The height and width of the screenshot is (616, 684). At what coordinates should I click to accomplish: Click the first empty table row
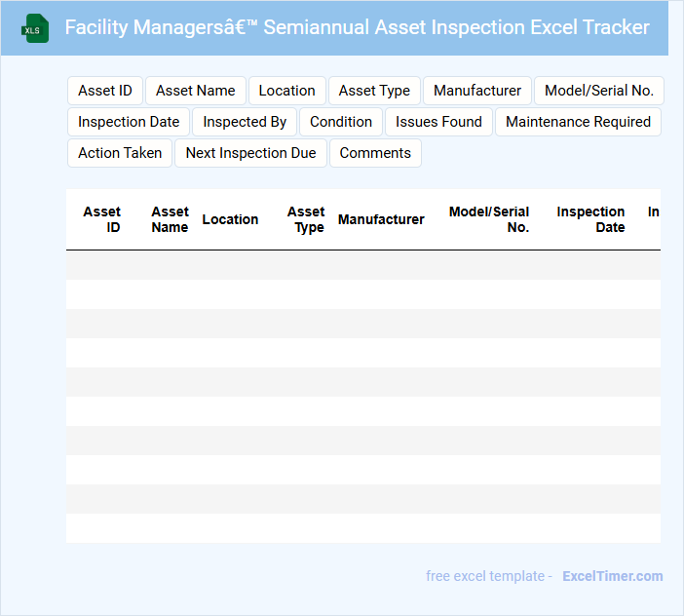(x=362, y=265)
